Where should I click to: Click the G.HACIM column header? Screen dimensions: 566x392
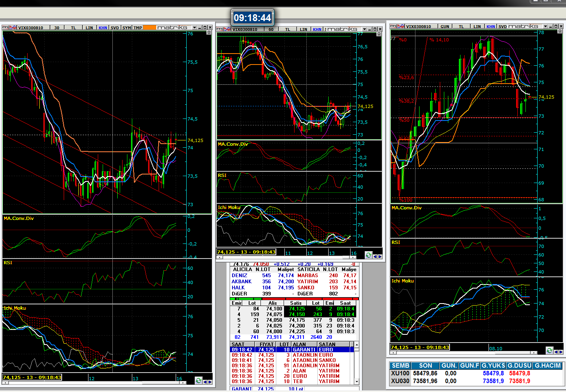[x=547, y=366]
